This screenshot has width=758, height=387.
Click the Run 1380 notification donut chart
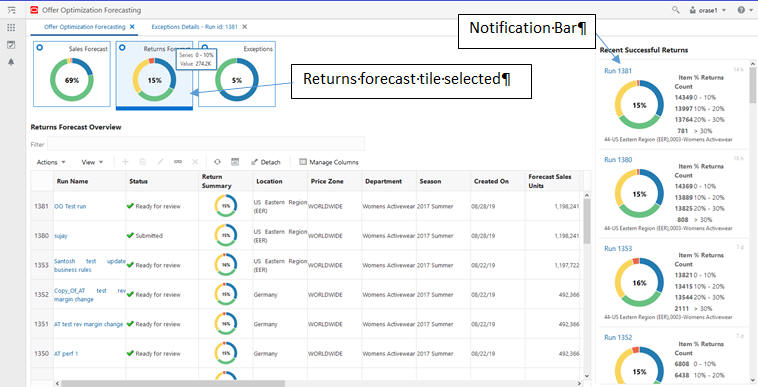pyautogui.click(x=639, y=194)
